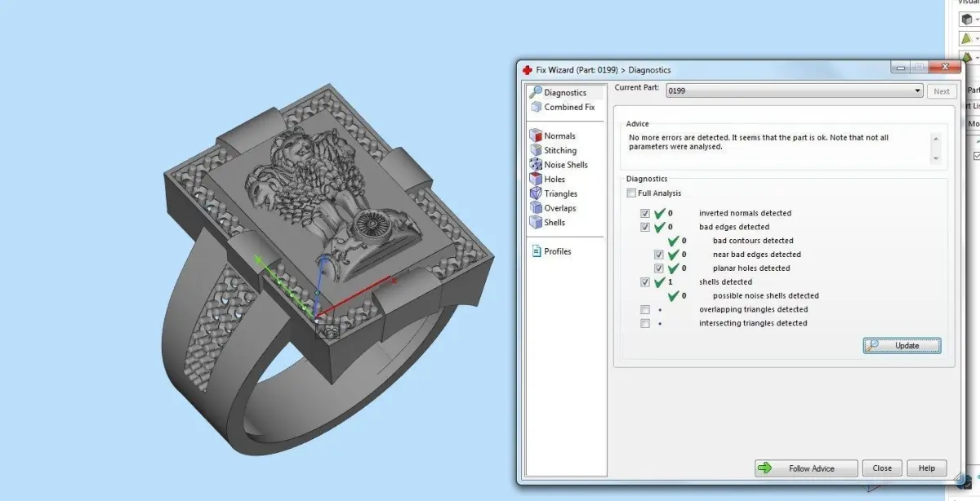Toggle the bad edges detected checkbox

pos(645,227)
